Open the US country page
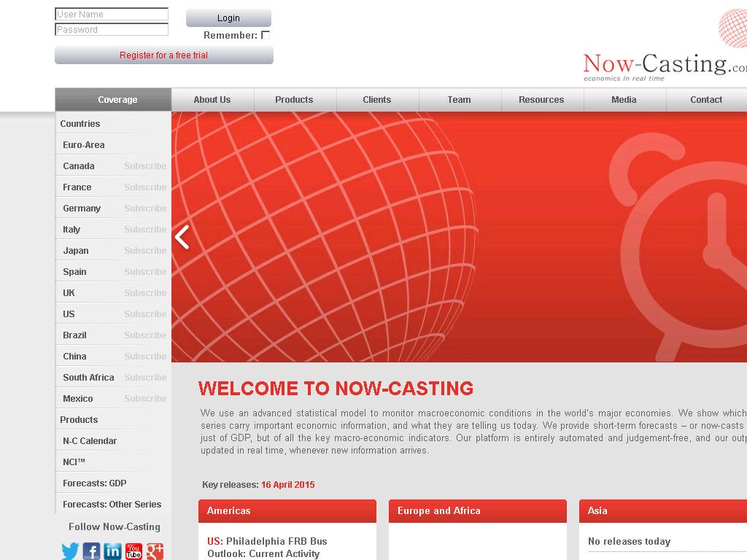747x560 pixels. tap(69, 314)
